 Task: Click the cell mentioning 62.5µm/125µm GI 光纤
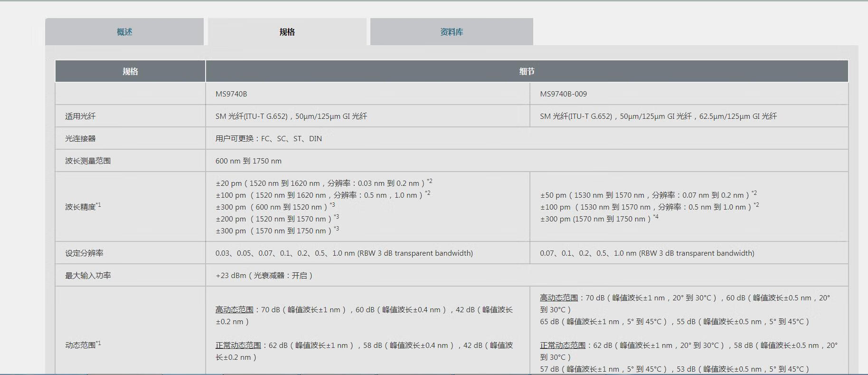tap(689, 116)
